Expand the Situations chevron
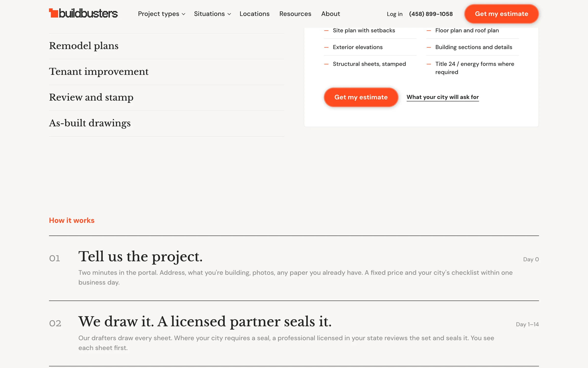The height and width of the screenshot is (368, 588). tap(229, 14)
